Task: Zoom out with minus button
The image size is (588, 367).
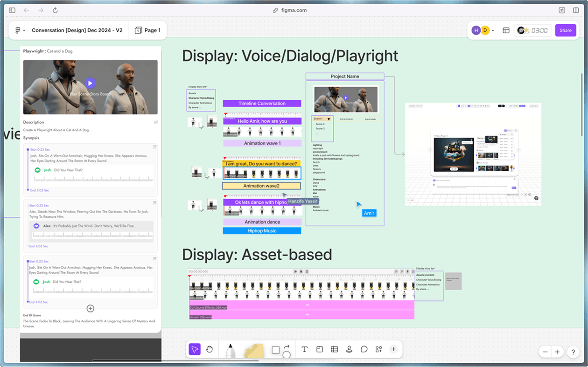Action: [545, 352]
